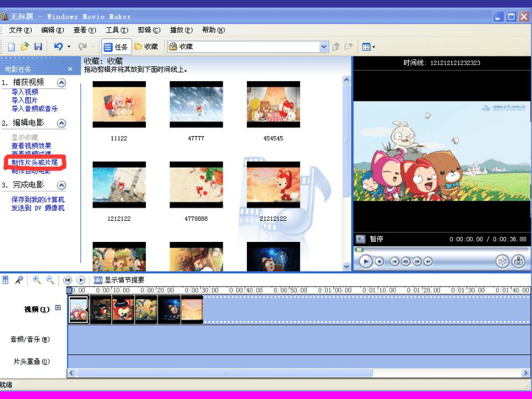Close the 电影任务 pane

(70, 69)
